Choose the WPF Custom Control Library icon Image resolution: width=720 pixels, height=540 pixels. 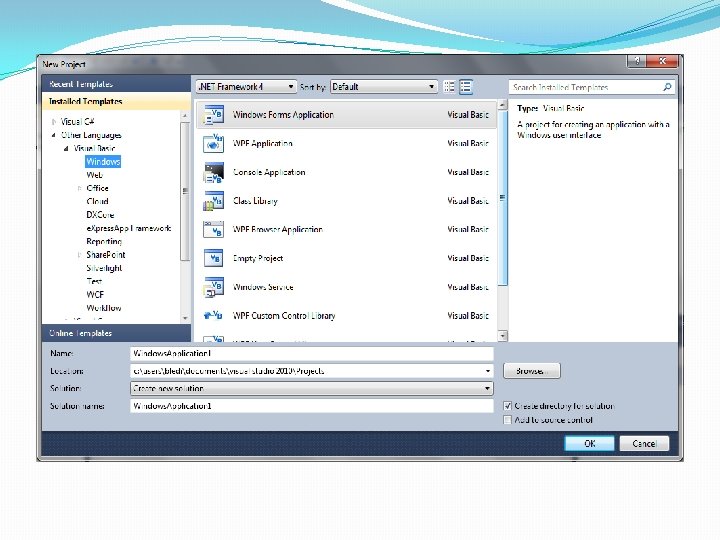214,315
